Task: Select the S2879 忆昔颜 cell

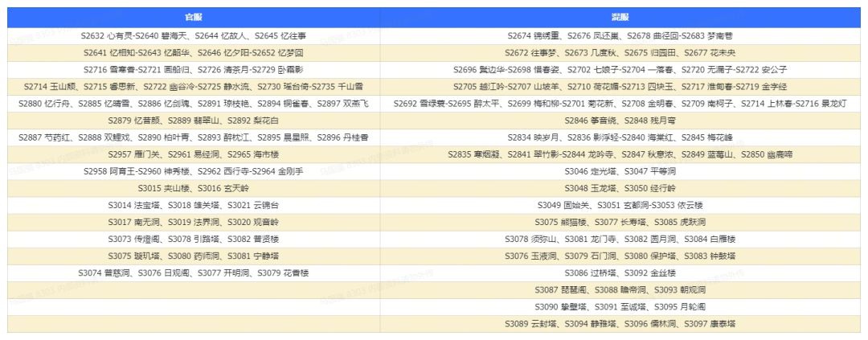Action: click(x=193, y=121)
